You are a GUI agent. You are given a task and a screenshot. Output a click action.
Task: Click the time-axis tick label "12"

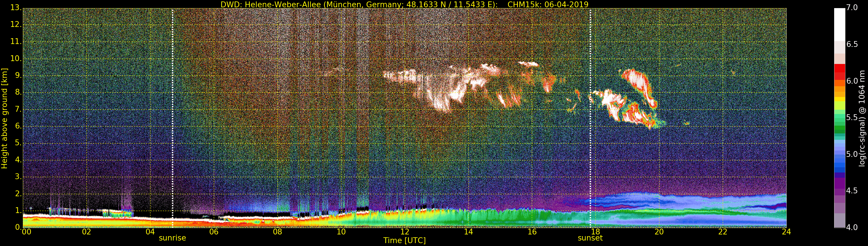point(405,232)
